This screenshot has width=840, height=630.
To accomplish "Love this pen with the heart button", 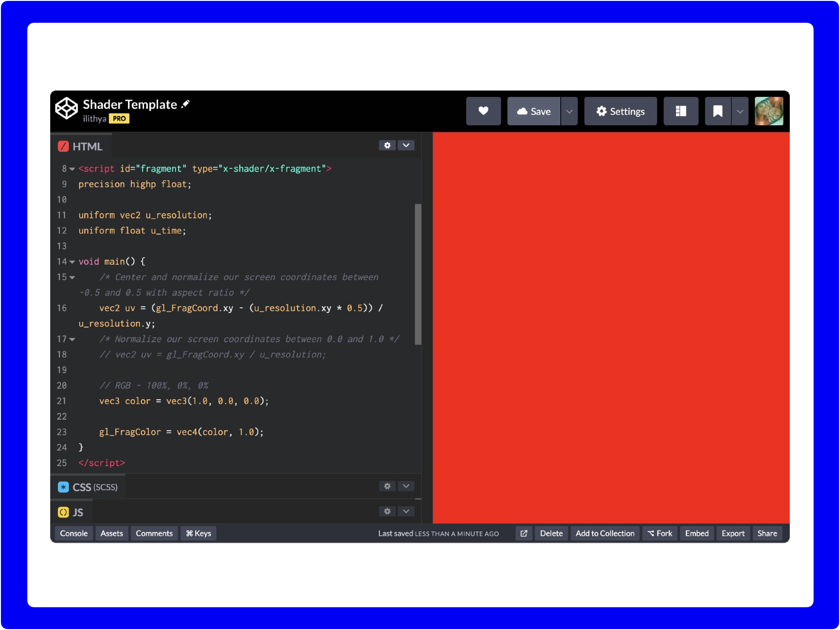I will [483, 111].
